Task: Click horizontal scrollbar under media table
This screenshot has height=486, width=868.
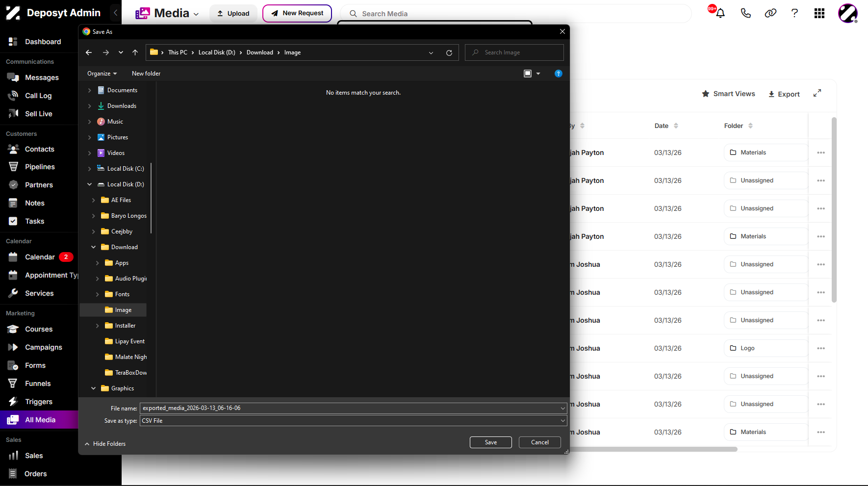Action: tap(654, 449)
